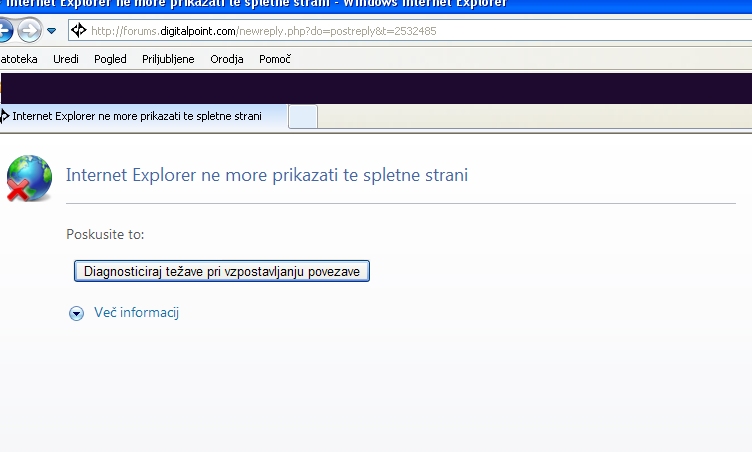Open the Pogled menu
This screenshot has width=752, height=452.
110,59
